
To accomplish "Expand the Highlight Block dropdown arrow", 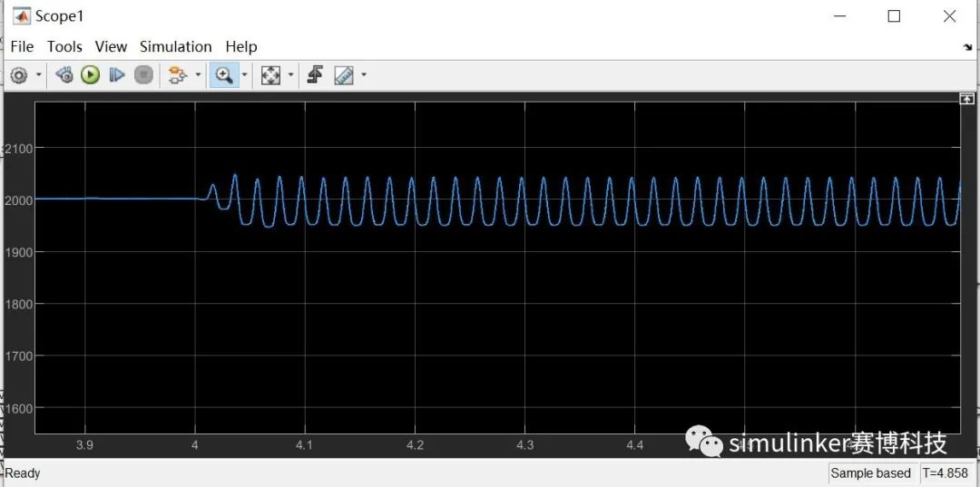I will click(198, 75).
